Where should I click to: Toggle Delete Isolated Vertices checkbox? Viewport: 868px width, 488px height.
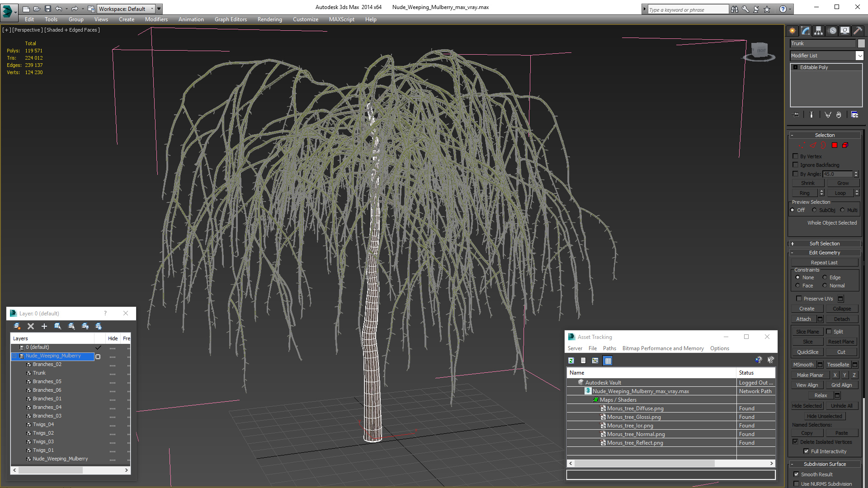coord(795,442)
